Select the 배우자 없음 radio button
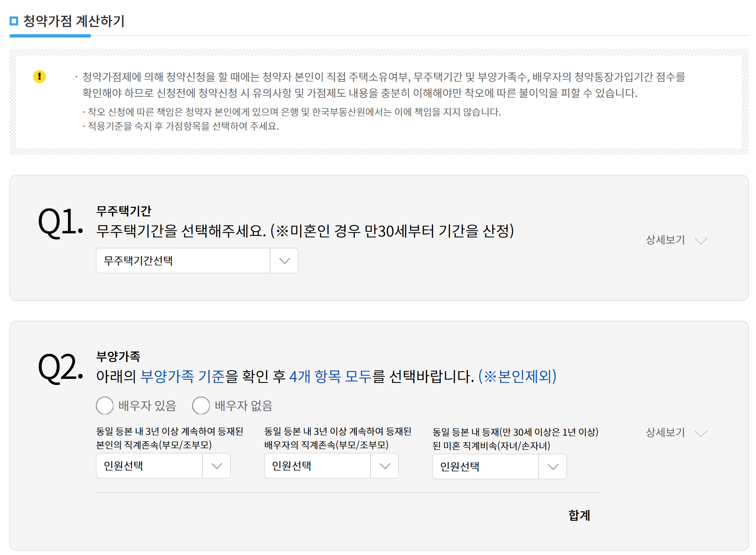Image resolution: width=756 pixels, height=555 pixels. pos(201,405)
